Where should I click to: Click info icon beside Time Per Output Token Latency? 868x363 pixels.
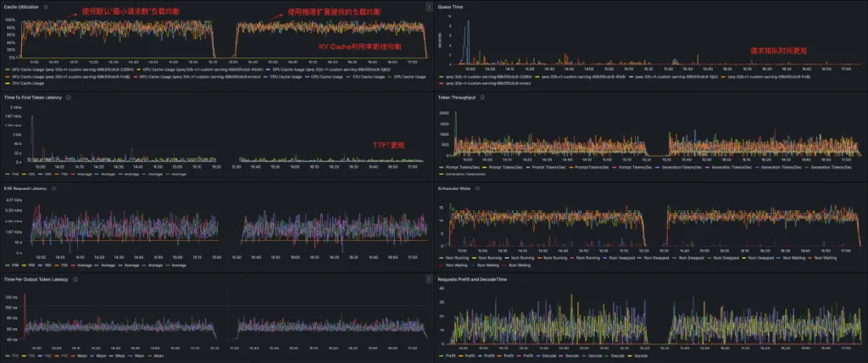point(75,279)
